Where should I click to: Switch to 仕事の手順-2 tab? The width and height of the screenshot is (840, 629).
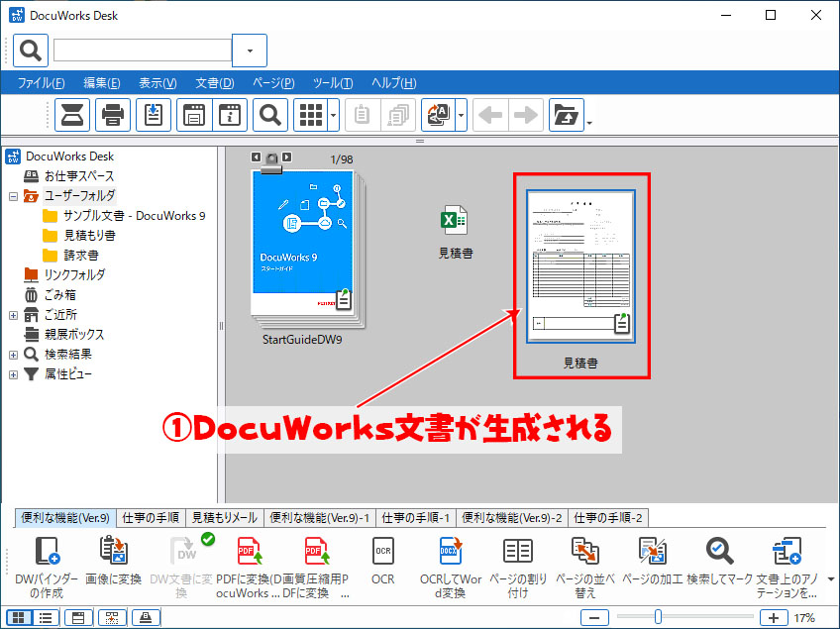[608, 518]
